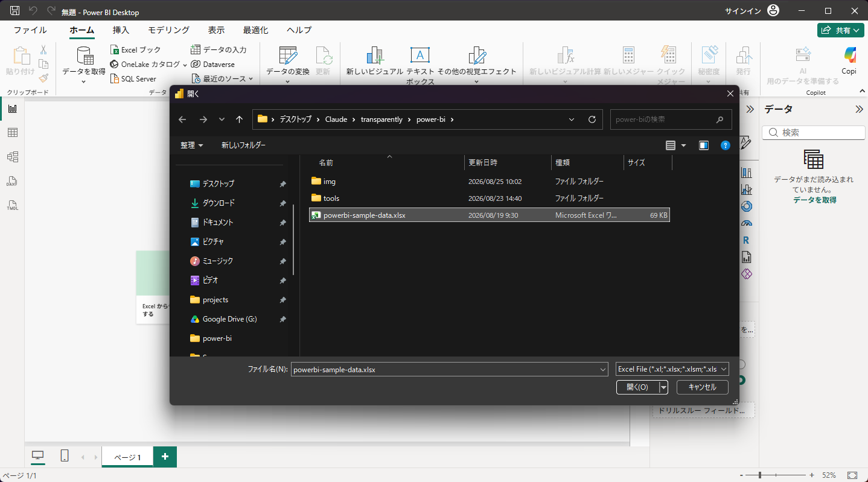Click the データの変換 icon
This screenshot has height=482, width=868.
point(288,56)
